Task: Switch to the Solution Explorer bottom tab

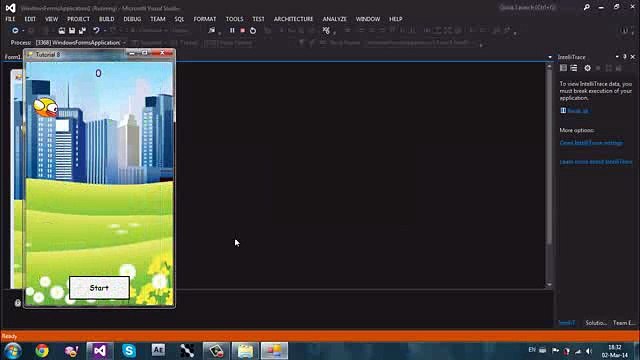Action: click(596, 323)
